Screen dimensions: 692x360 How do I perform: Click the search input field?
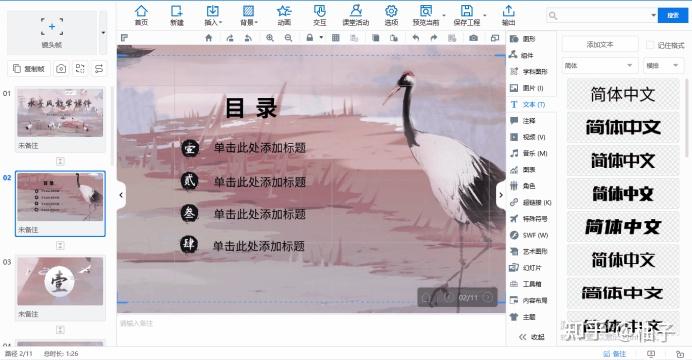coord(601,15)
